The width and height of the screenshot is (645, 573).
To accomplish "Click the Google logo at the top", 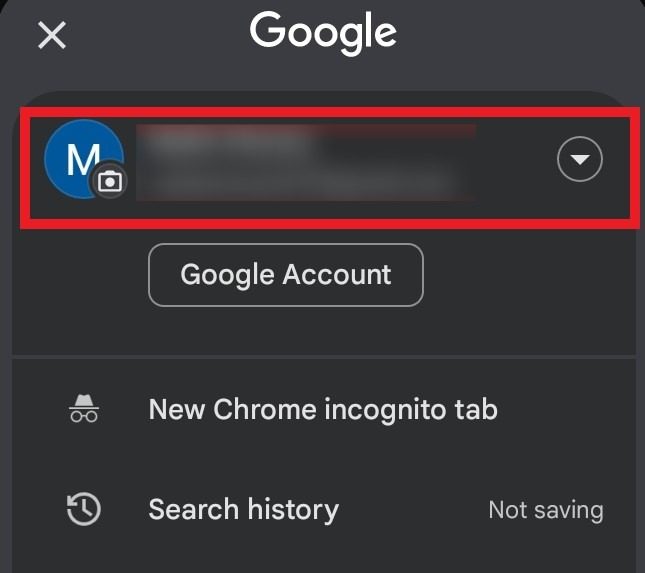I will tap(323, 33).
